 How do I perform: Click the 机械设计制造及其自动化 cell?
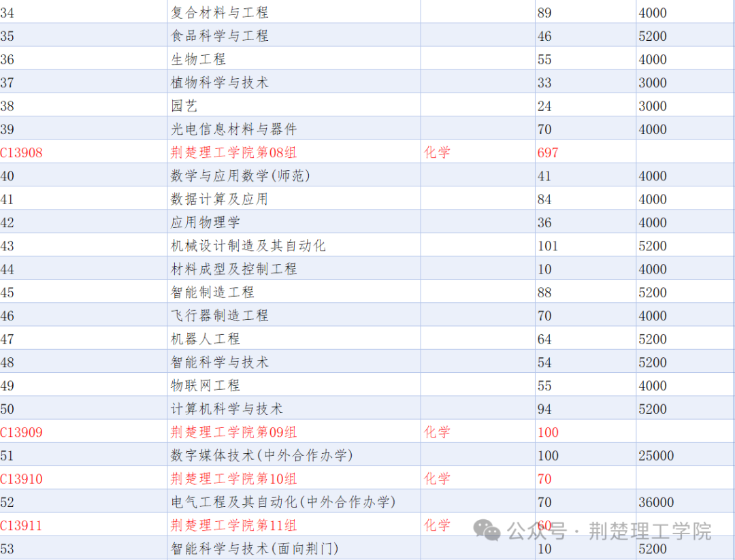pyautogui.click(x=248, y=246)
